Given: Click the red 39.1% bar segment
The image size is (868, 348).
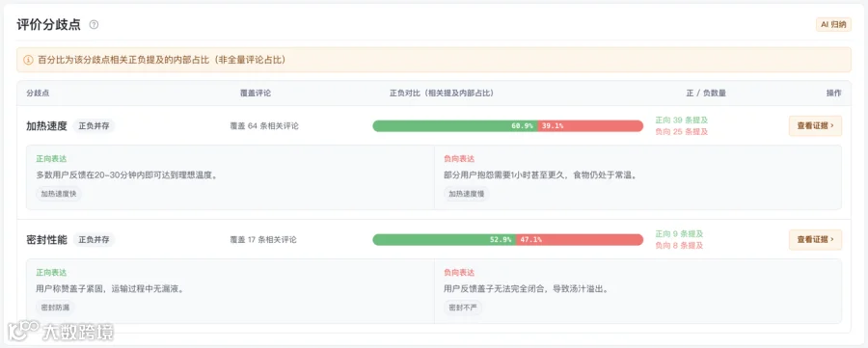Looking at the screenshot, I should (x=590, y=126).
